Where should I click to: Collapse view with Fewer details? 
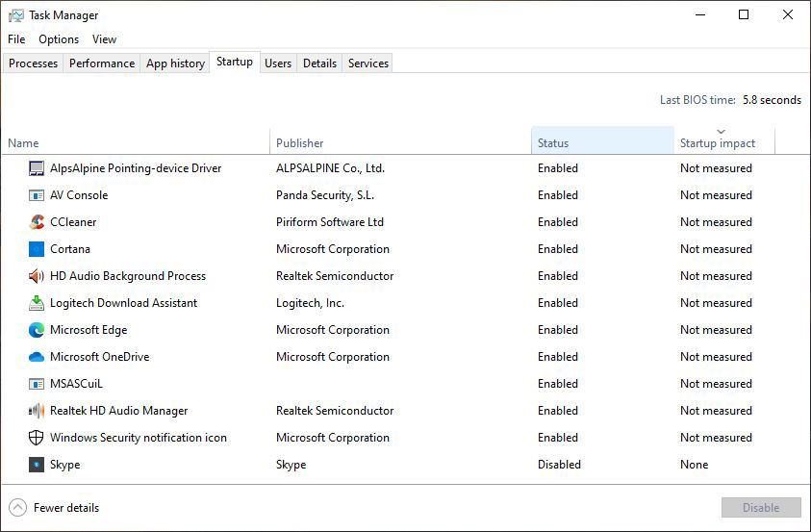[54, 508]
